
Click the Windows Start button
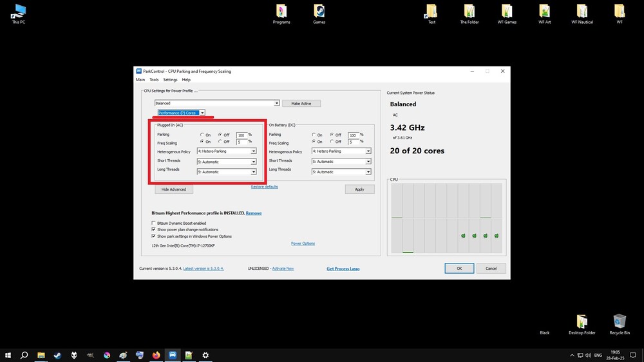point(8,355)
